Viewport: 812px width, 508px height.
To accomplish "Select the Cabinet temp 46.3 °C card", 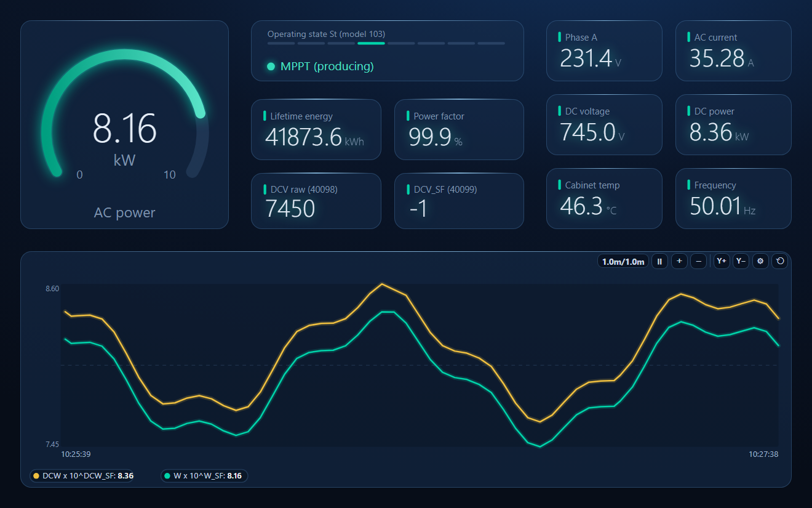I will pyautogui.click(x=604, y=198).
